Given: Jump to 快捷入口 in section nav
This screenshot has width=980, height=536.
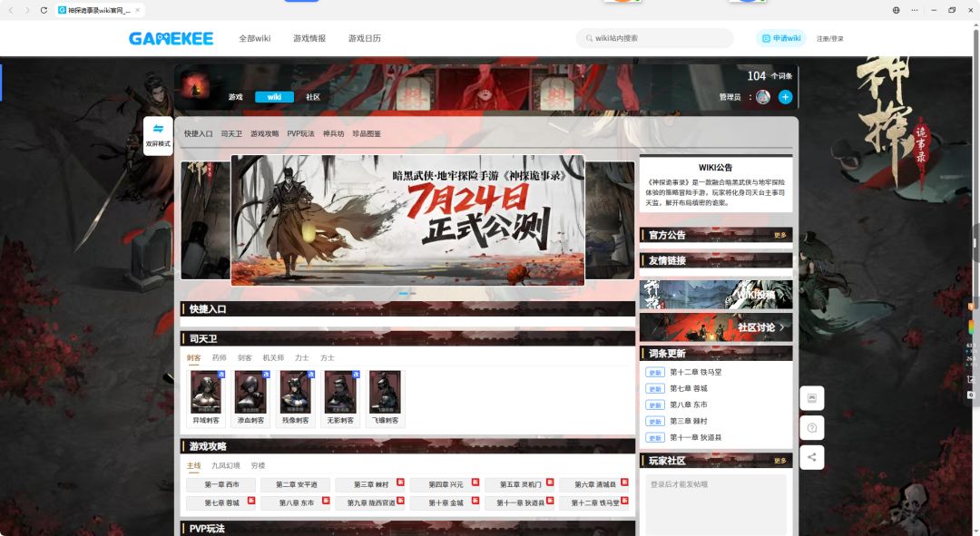Looking at the screenshot, I should click(x=198, y=133).
